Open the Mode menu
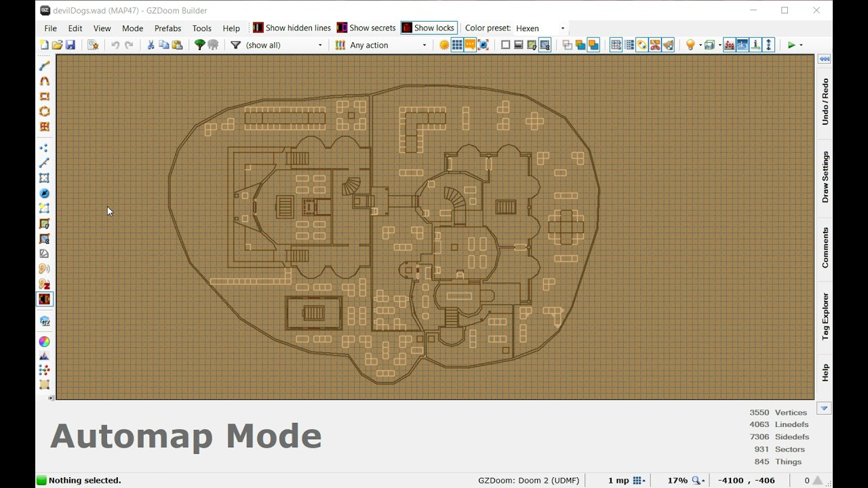The height and width of the screenshot is (488, 868). tap(132, 28)
